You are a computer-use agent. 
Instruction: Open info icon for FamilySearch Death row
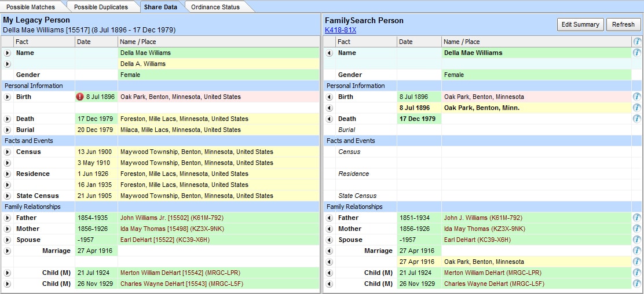point(636,119)
